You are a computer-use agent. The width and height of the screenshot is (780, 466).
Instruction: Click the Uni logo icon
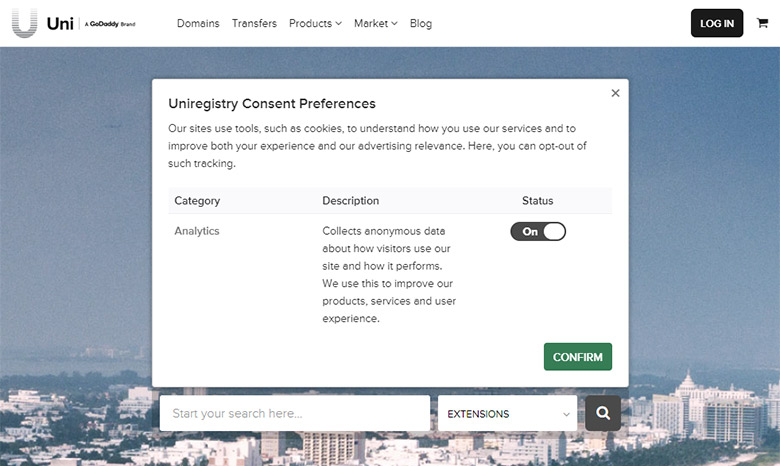(x=24, y=23)
